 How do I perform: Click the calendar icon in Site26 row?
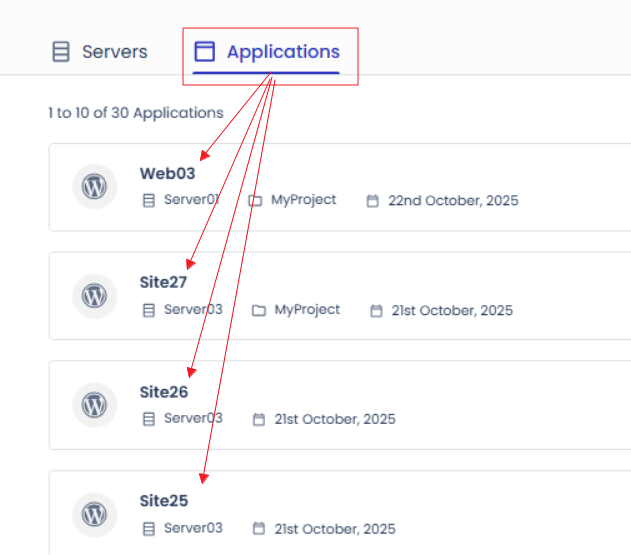(259, 419)
